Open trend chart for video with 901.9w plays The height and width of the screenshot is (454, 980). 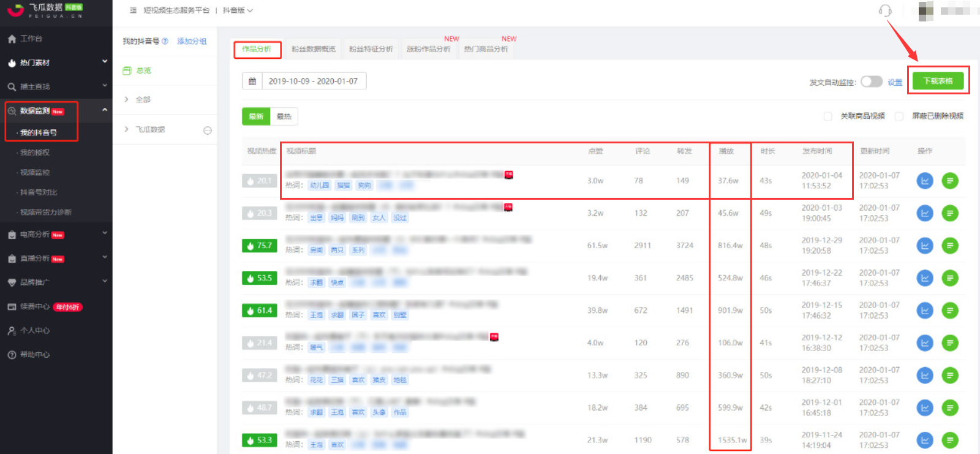point(925,311)
